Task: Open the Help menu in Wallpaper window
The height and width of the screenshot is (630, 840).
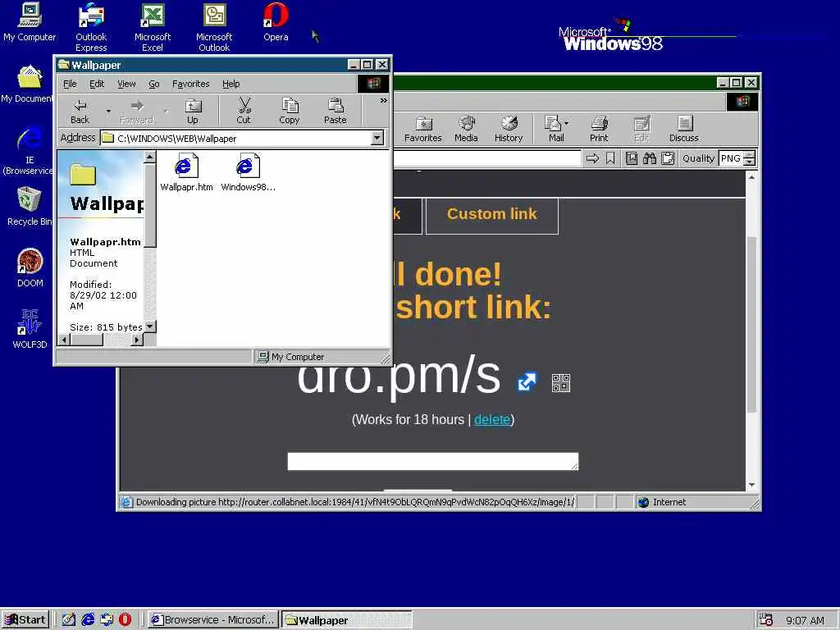Action: (231, 84)
